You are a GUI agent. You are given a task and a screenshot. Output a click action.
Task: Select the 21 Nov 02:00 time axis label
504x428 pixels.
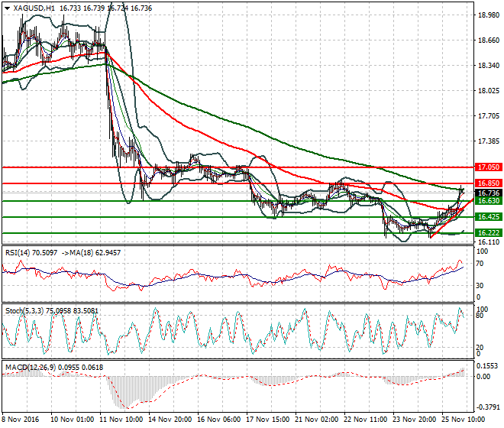[x=317, y=420]
